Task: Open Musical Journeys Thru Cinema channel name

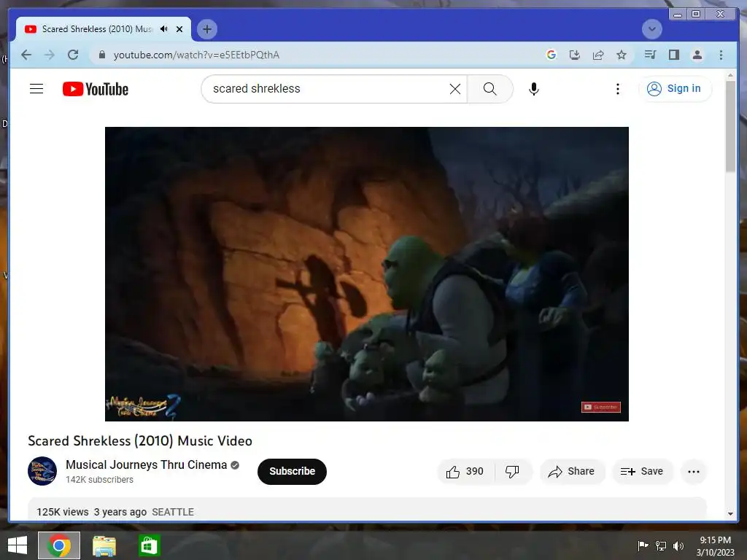Action: (x=146, y=464)
